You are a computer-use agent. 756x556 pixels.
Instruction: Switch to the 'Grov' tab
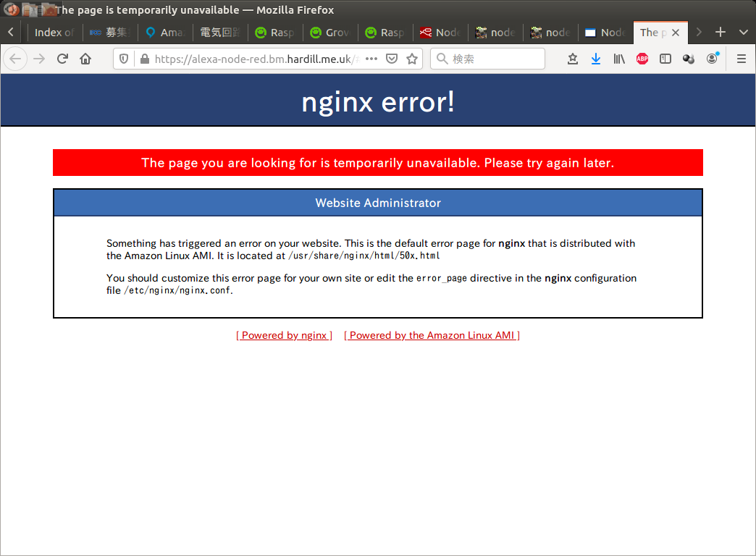pos(330,33)
